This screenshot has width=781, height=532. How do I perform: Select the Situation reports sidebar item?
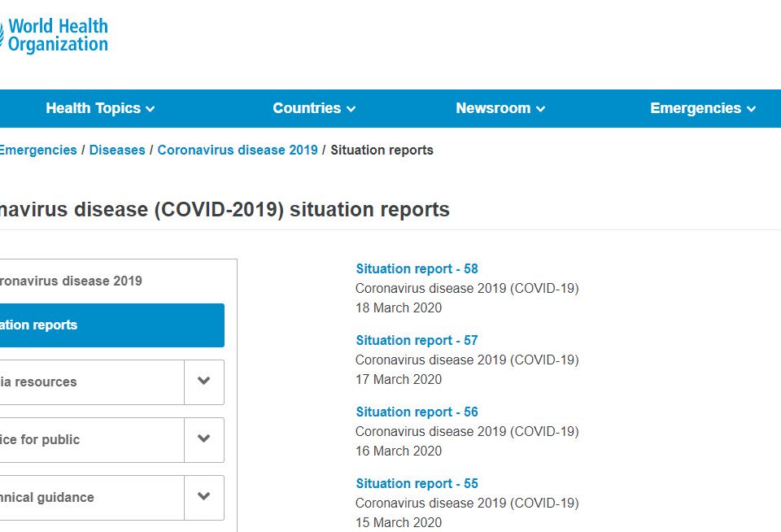pos(112,325)
